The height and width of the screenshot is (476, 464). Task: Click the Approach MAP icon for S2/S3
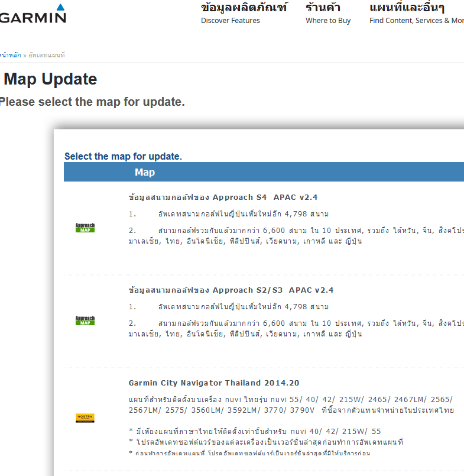tap(85, 320)
